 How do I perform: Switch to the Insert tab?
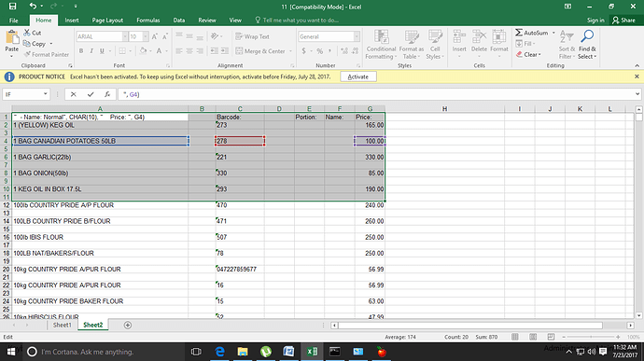click(72, 21)
